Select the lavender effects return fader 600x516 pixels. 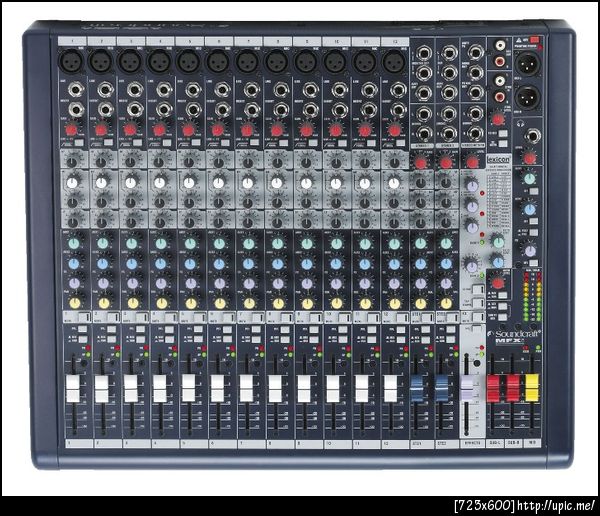tap(468, 389)
